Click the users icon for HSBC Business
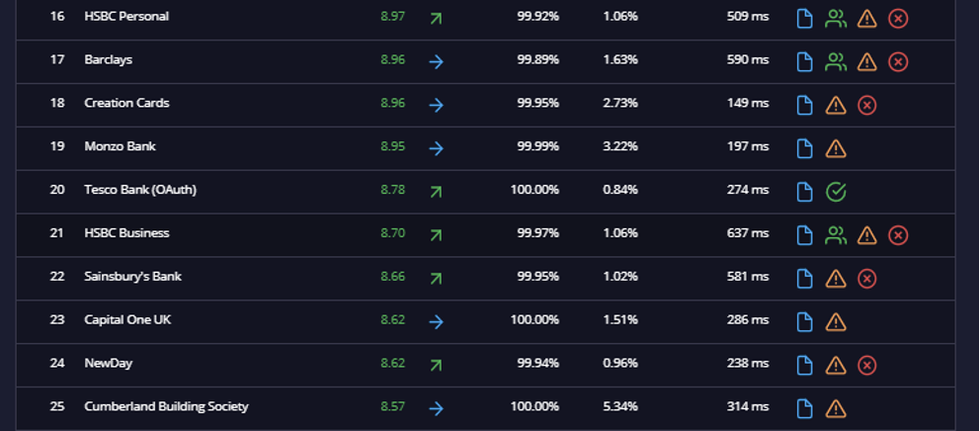The image size is (980, 431). click(836, 235)
